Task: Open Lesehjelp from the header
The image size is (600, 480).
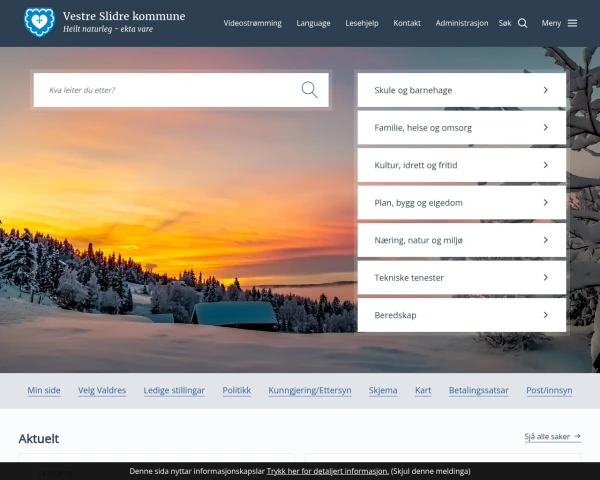Action: click(361, 23)
